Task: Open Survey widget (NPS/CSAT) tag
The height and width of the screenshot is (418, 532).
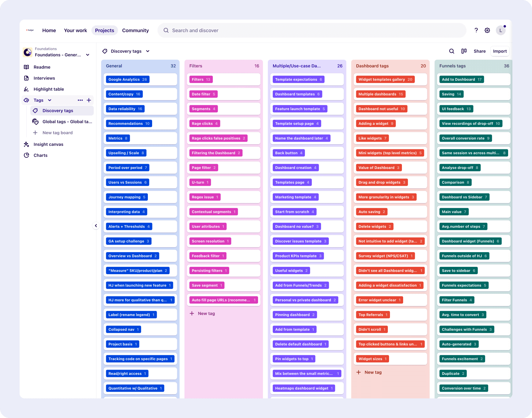Action: (385, 256)
